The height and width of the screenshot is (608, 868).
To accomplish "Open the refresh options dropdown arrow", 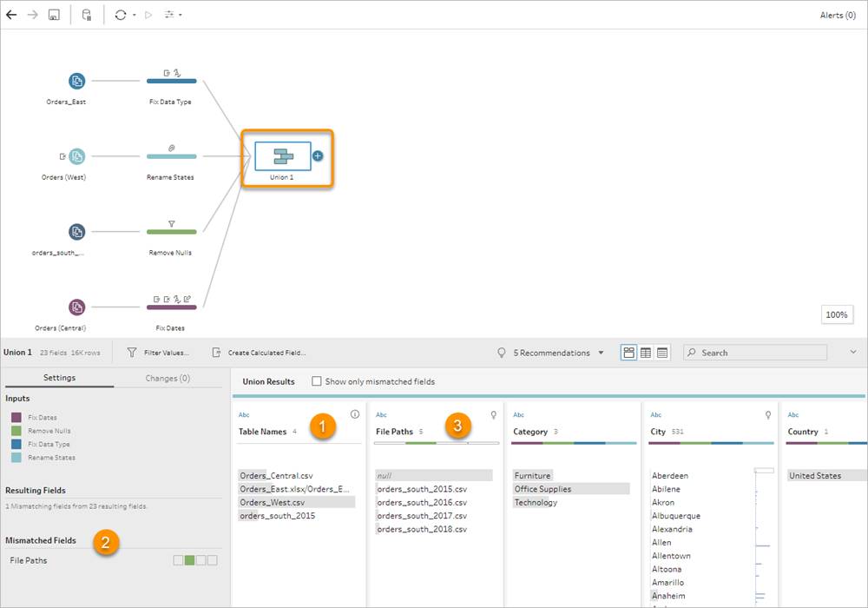I will tap(135, 15).
